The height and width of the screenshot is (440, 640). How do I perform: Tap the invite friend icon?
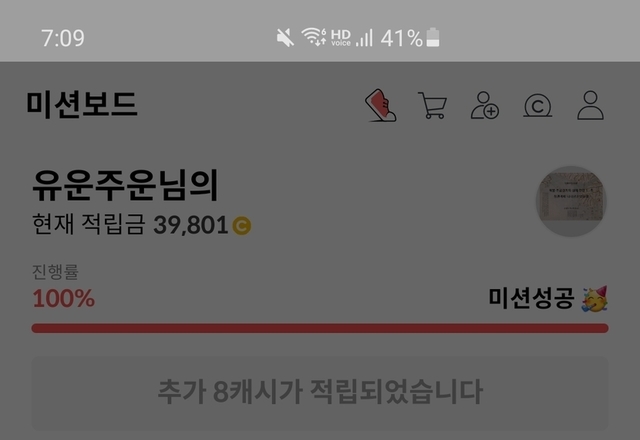(485, 105)
